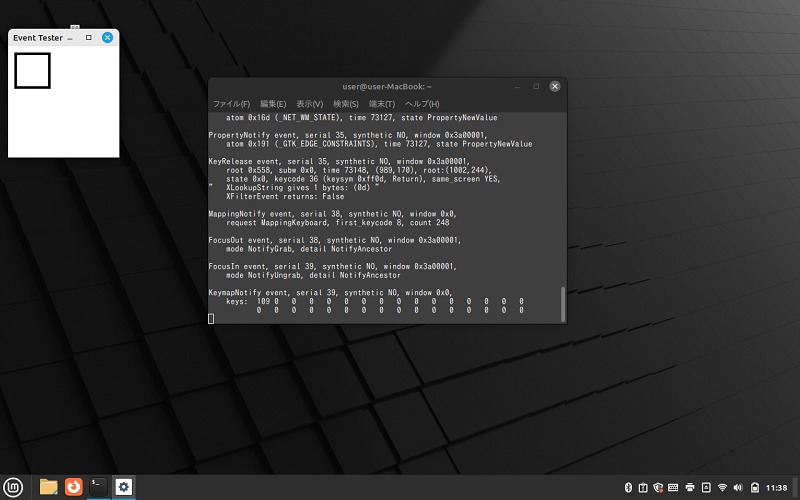Close the terminal window
Image resolution: width=800 pixels, height=500 pixels.
point(555,86)
